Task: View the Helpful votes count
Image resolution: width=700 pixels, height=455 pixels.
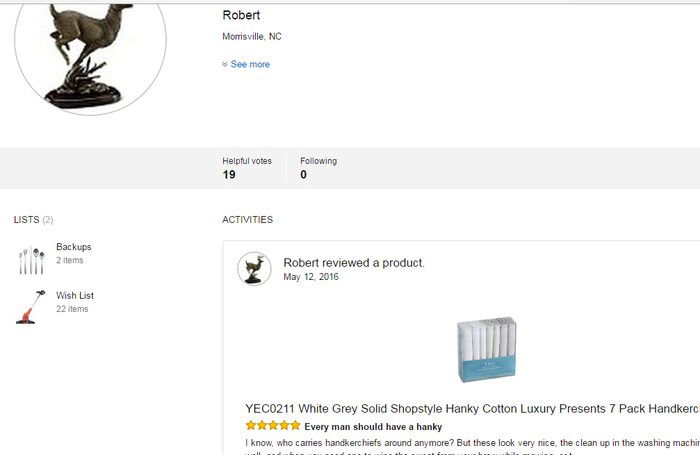Action: coord(229,175)
